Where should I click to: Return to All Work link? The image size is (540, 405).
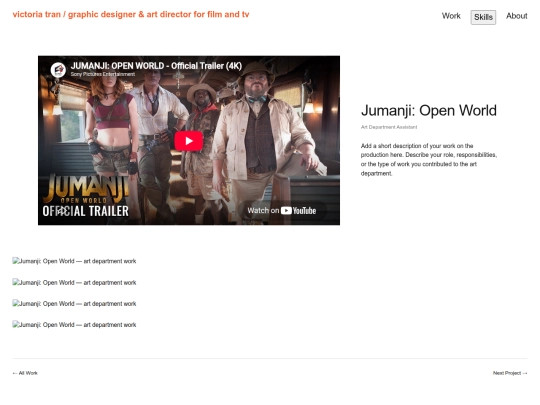25,373
